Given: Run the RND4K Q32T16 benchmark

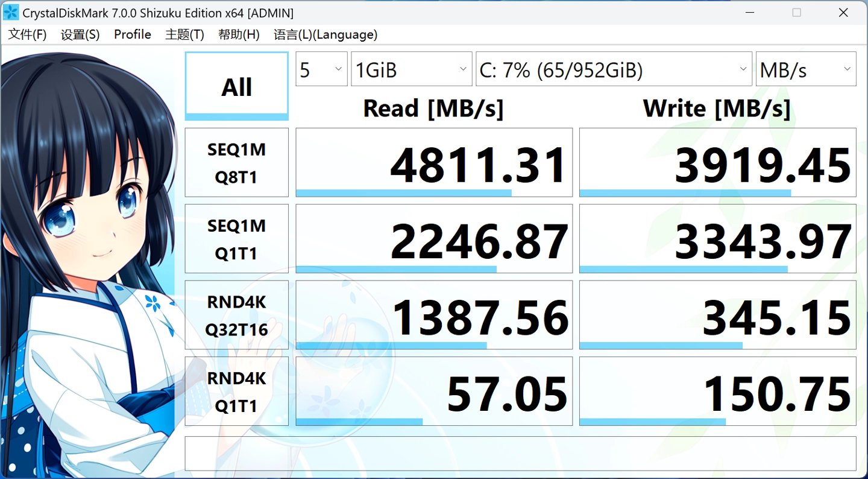Looking at the screenshot, I should [236, 315].
